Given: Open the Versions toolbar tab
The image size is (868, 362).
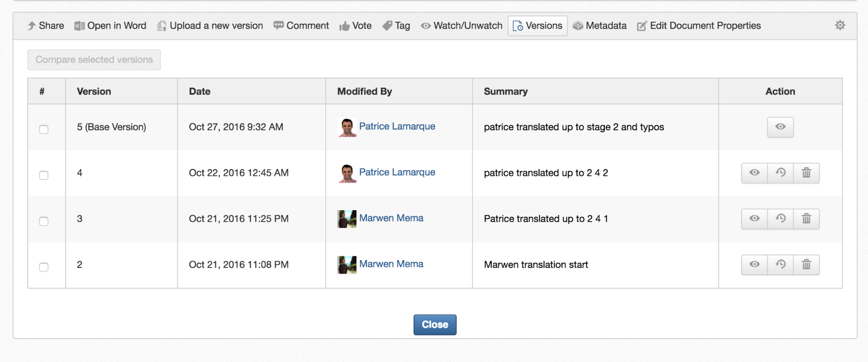Looking at the screenshot, I should 538,26.
